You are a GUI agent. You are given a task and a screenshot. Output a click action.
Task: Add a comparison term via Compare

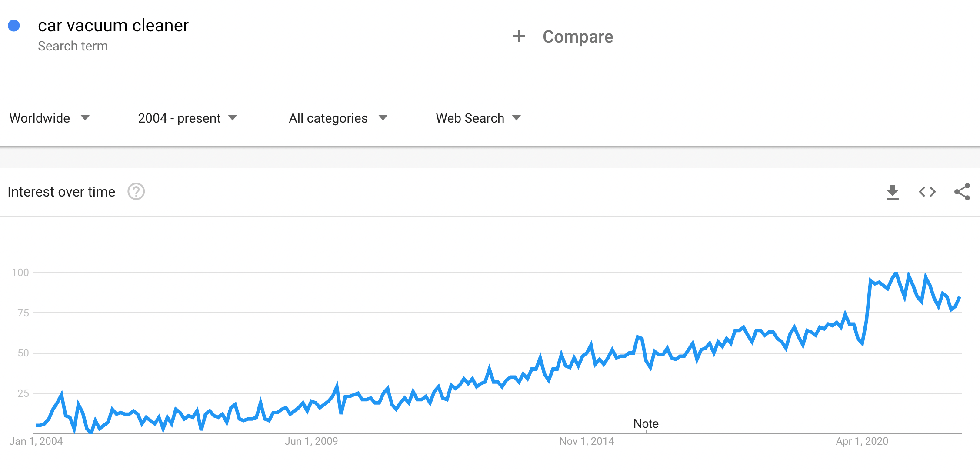pos(577,37)
